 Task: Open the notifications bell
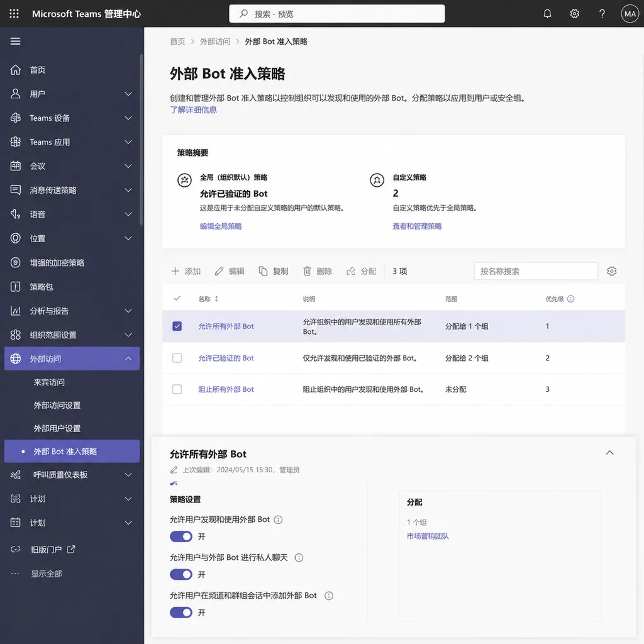click(x=548, y=14)
